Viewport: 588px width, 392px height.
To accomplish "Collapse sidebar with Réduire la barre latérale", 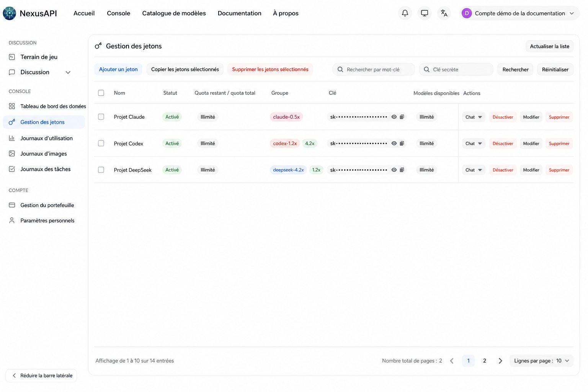I will pyautogui.click(x=41, y=376).
